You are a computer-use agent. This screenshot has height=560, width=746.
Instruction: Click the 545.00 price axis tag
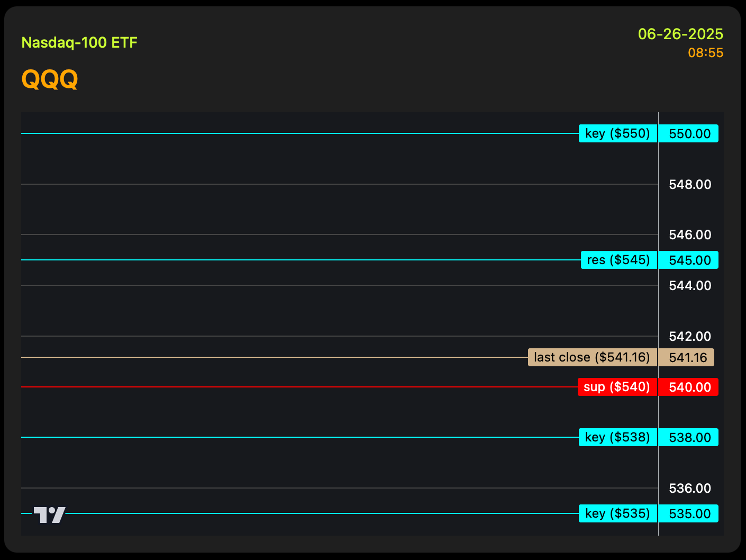click(689, 260)
